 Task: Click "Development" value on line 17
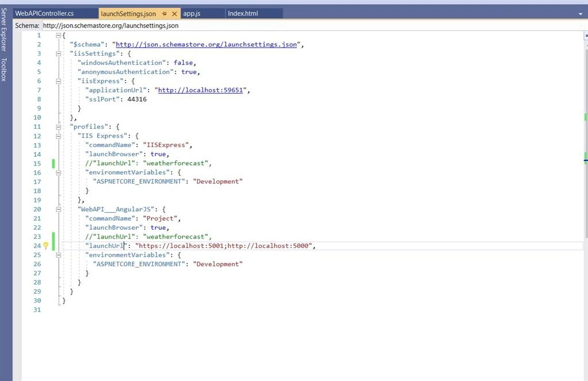pyautogui.click(x=218, y=182)
